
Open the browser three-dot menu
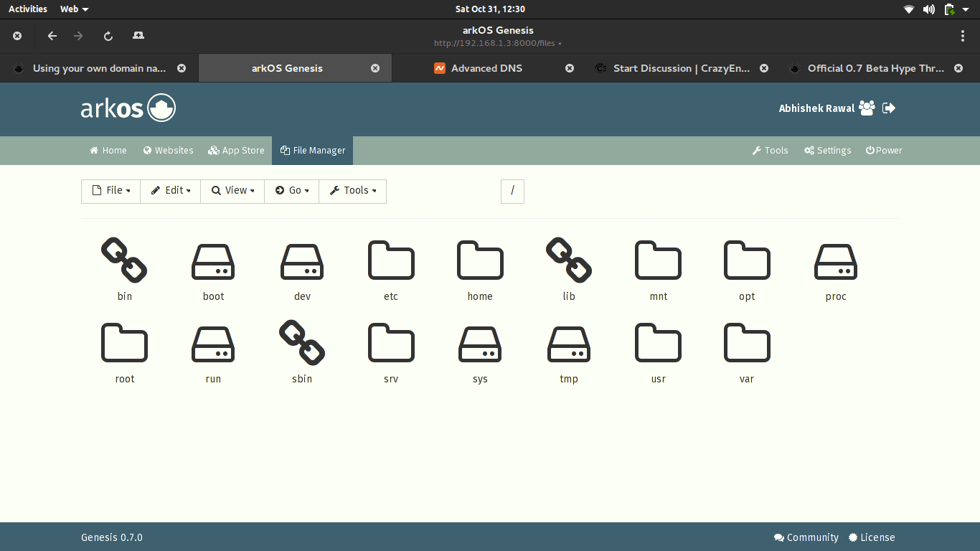[963, 36]
